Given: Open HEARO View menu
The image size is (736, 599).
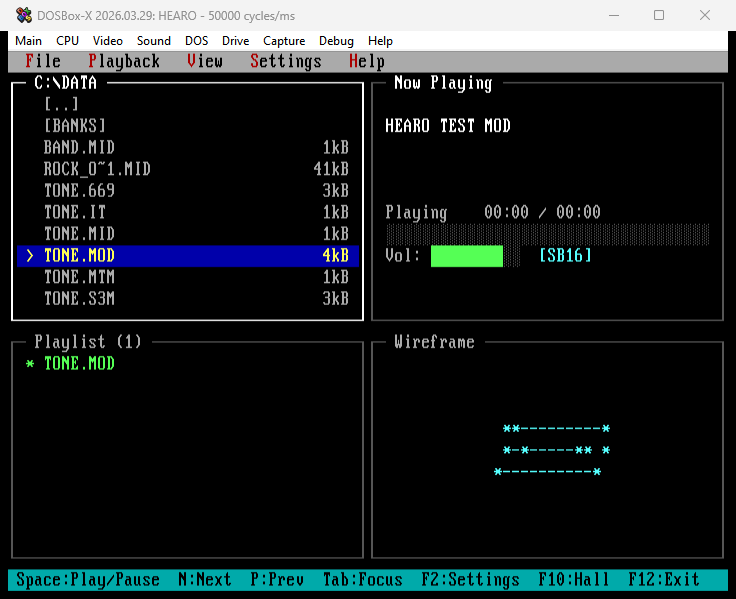Looking at the screenshot, I should click(205, 61).
